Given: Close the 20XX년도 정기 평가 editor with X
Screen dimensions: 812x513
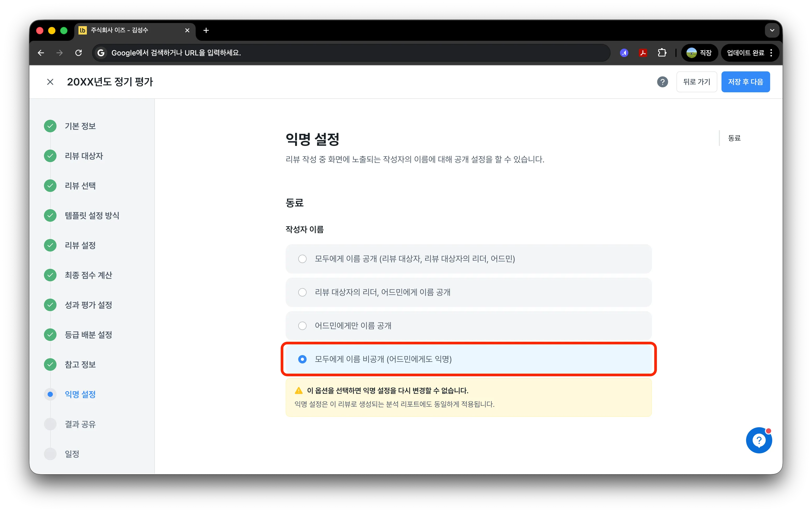Looking at the screenshot, I should coord(50,82).
